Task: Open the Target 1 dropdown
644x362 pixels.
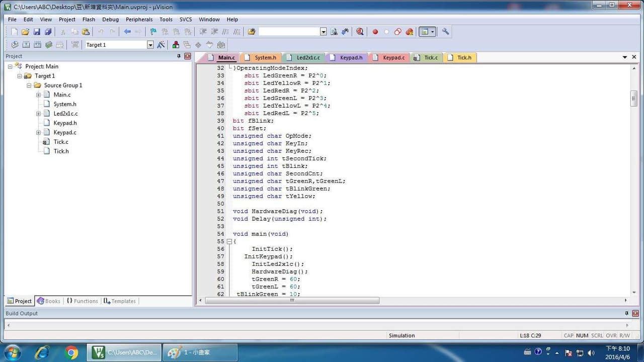Action: (150, 45)
